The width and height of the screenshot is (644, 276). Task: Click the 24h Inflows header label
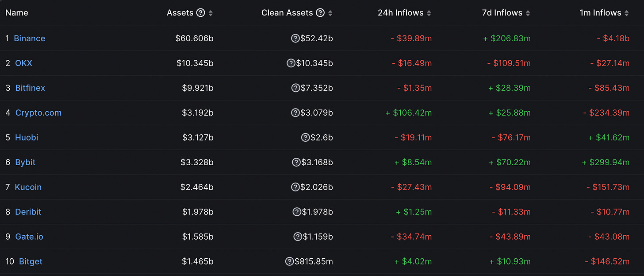tap(401, 13)
